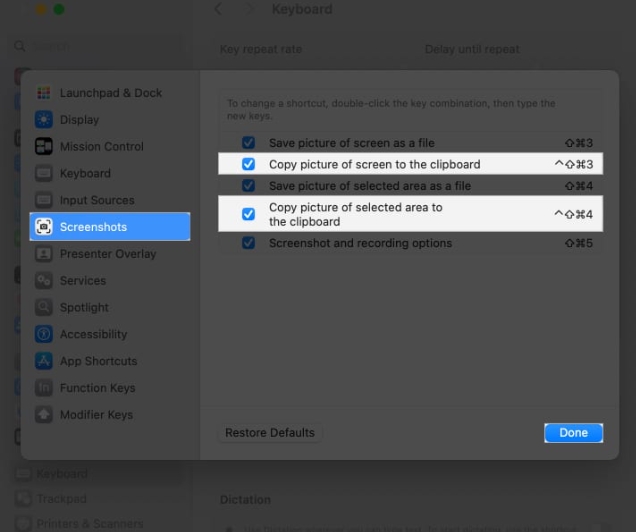Screen dimensions: 636x532
Task: Choose Modifier Keys in the sidebar
Action: [x=96, y=415]
